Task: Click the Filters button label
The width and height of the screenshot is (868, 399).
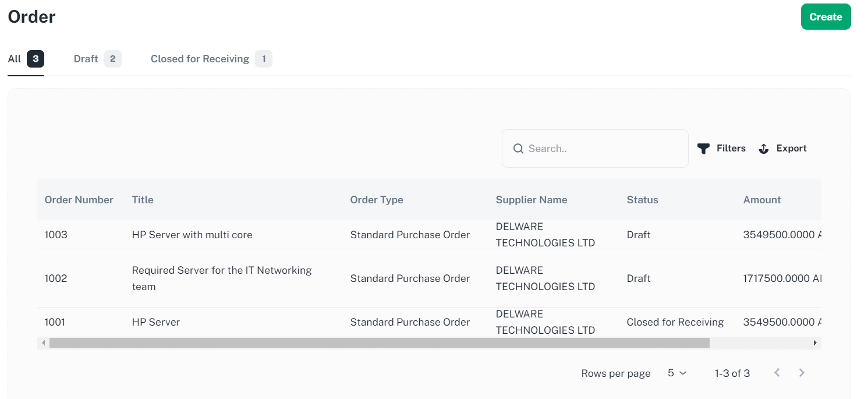Action: [x=731, y=149]
